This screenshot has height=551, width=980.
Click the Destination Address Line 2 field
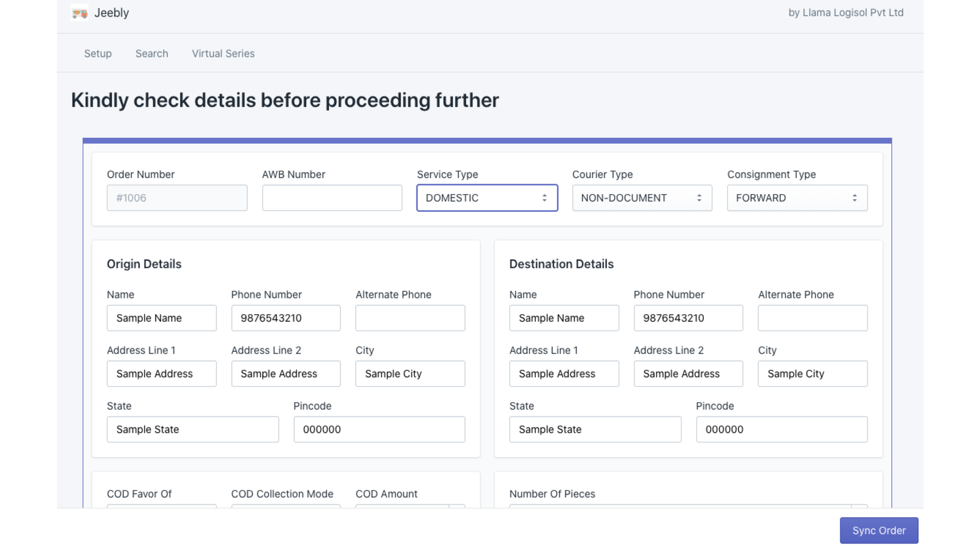click(688, 373)
